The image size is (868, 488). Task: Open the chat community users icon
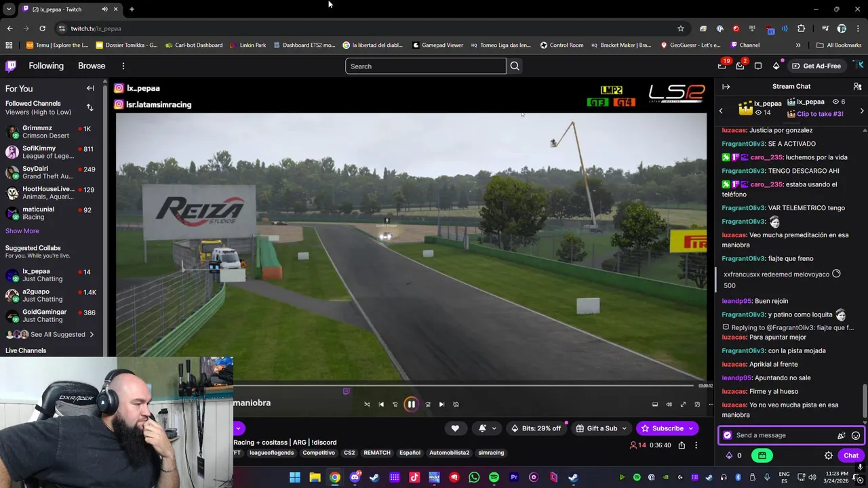pos(857,86)
